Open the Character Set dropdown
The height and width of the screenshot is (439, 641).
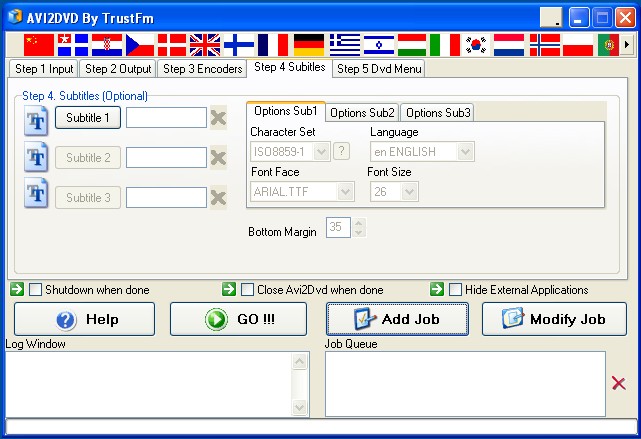point(321,152)
